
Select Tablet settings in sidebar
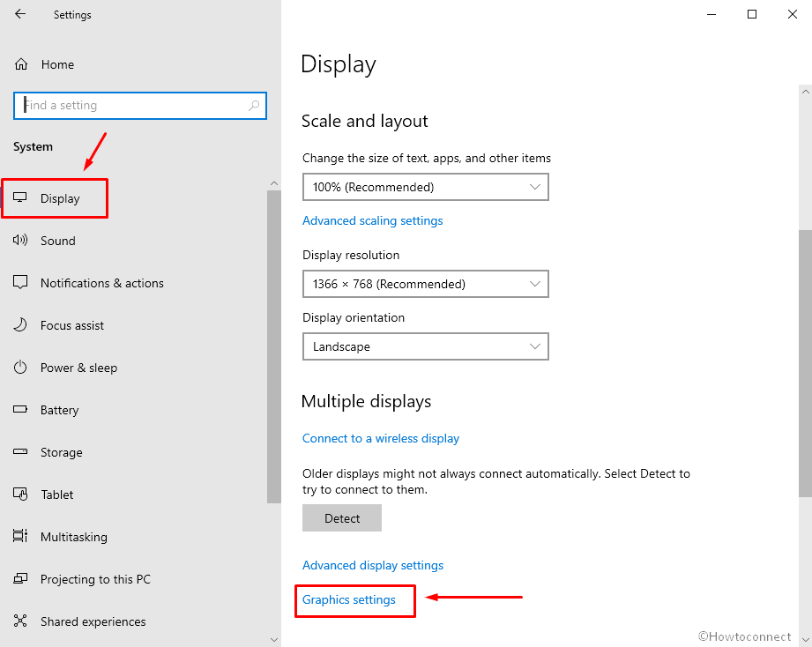click(21, 494)
